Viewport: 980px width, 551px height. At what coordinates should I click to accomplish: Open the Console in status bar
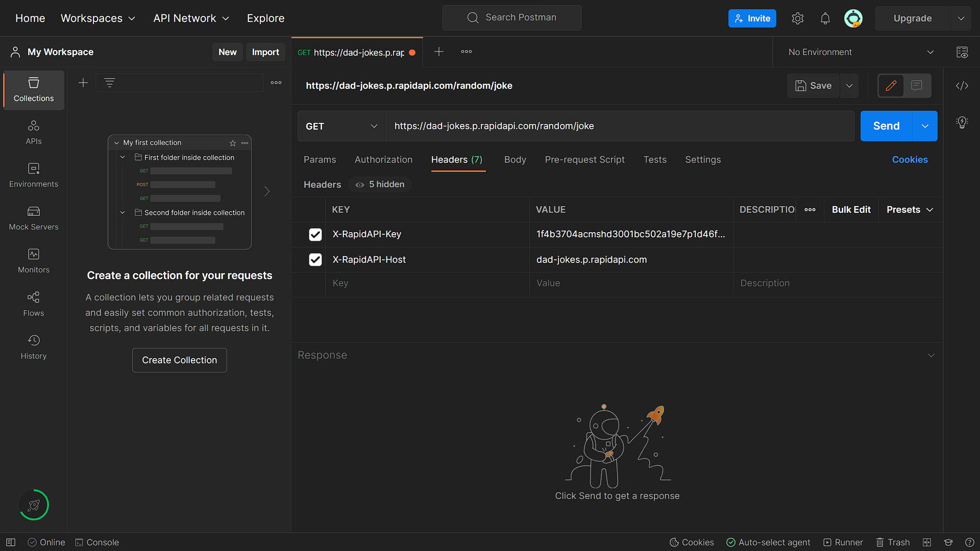97,542
